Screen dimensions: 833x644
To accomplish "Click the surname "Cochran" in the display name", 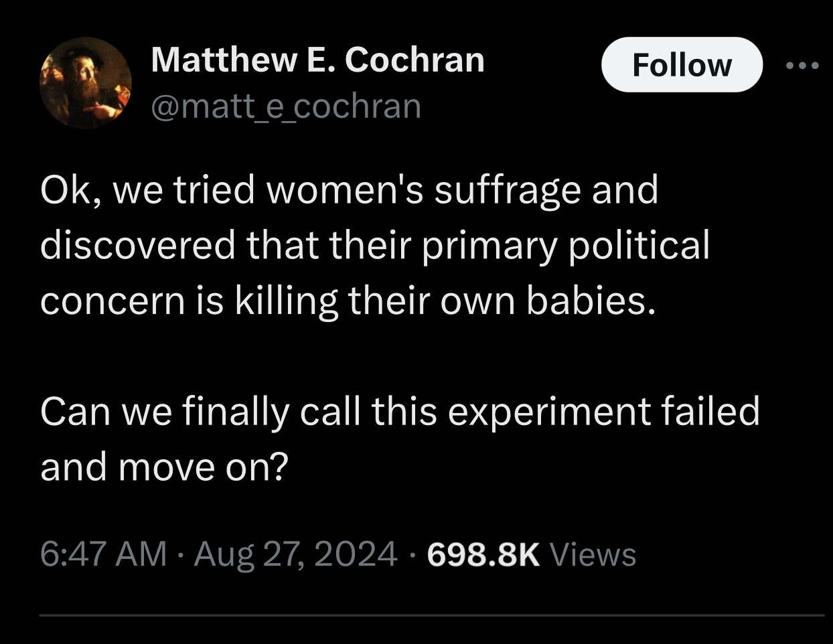I will pos(414,60).
